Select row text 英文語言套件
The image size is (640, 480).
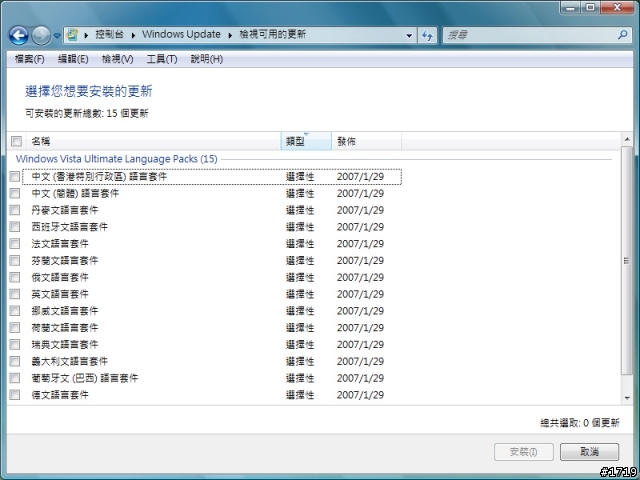tap(60, 294)
